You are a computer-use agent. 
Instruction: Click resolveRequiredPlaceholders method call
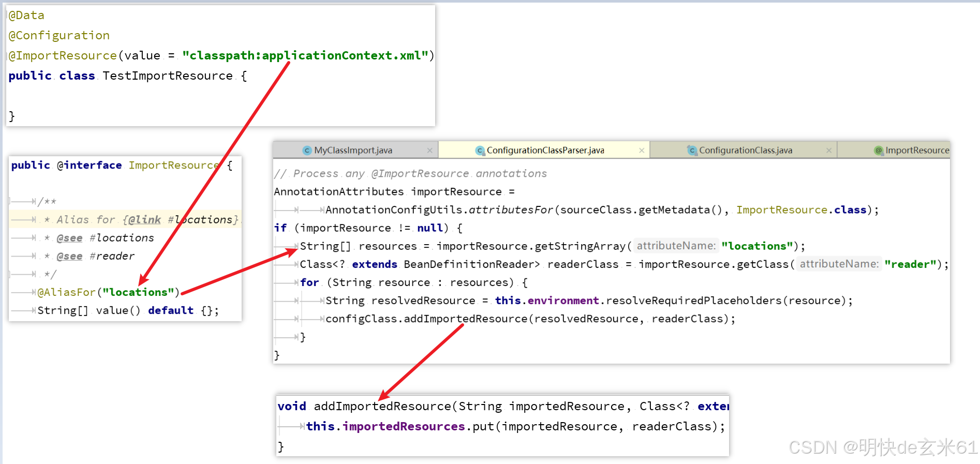click(694, 300)
